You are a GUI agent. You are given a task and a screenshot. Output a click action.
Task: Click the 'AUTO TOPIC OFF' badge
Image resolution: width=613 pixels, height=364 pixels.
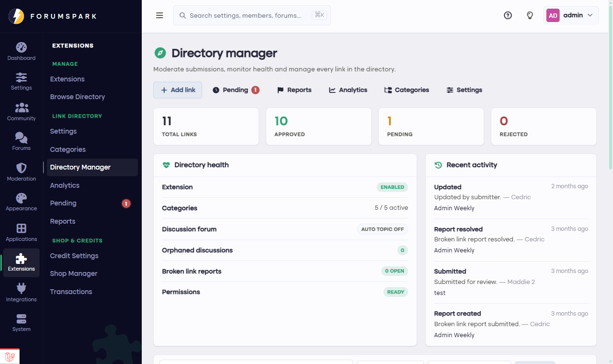coord(383,229)
